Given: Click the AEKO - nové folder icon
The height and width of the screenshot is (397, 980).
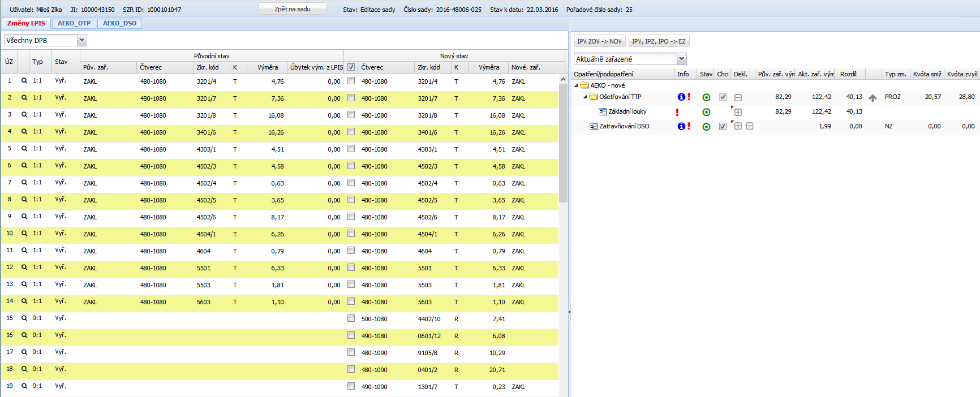Looking at the screenshot, I should pyautogui.click(x=584, y=85).
